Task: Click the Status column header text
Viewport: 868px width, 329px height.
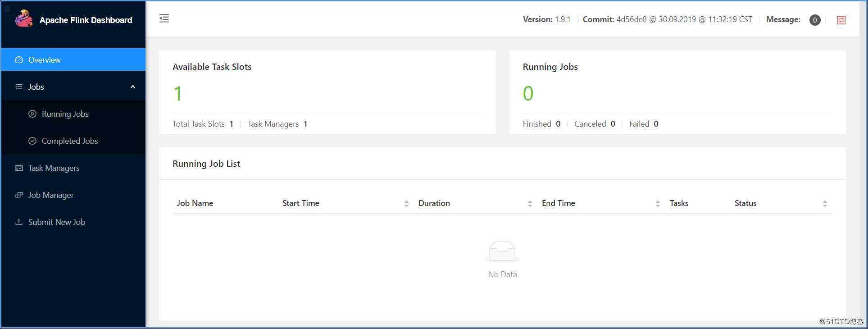Action: (x=745, y=203)
